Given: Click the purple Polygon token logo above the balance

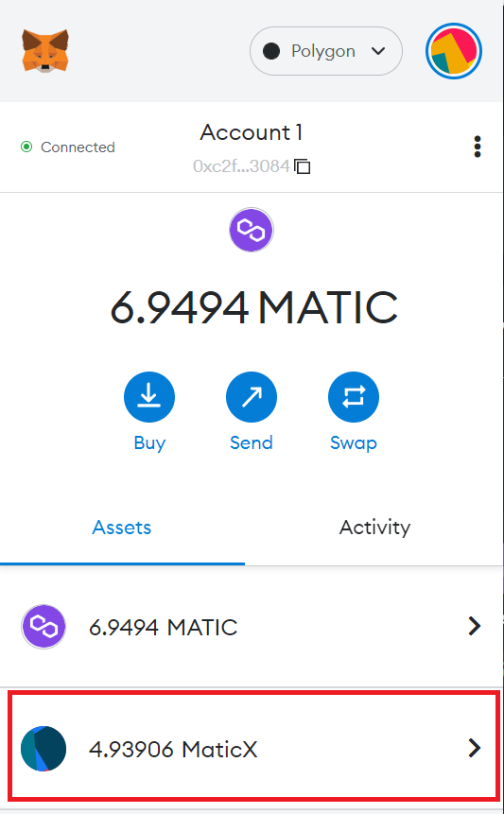Looking at the screenshot, I should (252, 230).
